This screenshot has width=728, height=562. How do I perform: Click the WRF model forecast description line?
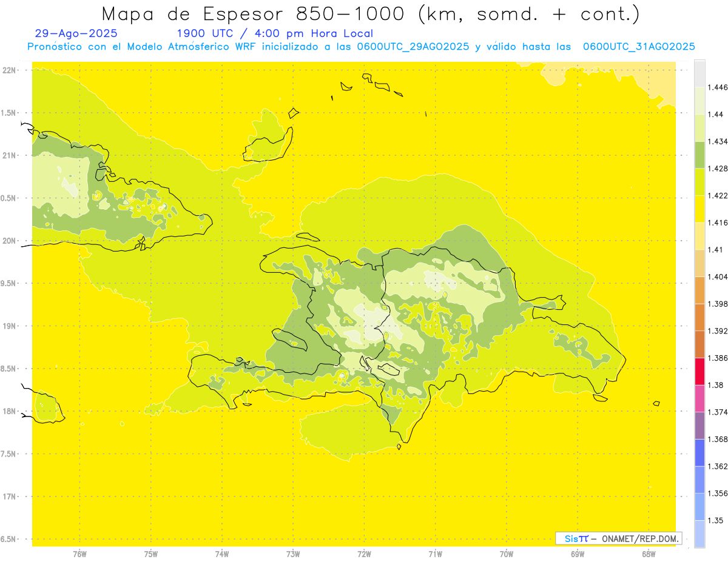coord(361,47)
